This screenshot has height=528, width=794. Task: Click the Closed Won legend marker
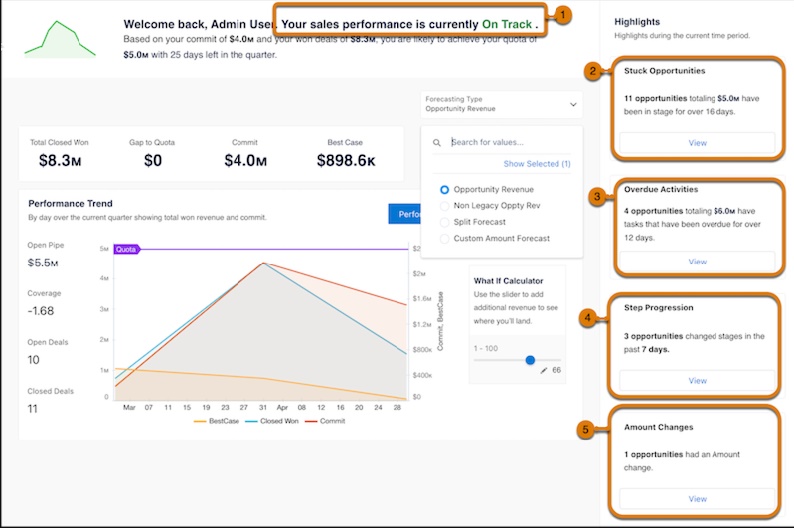point(251,421)
